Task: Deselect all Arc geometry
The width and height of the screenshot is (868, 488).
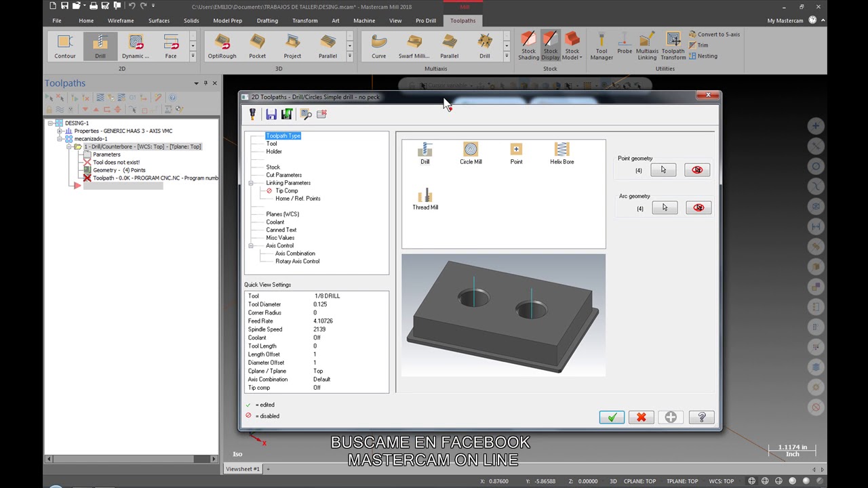Action: pyautogui.click(x=698, y=208)
